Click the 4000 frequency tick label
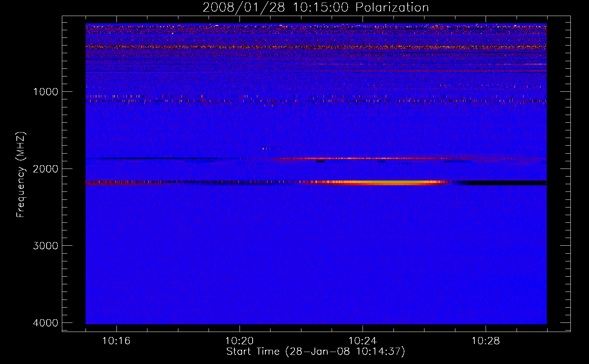This screenshot has width=589, height=364. click(46, 323)
